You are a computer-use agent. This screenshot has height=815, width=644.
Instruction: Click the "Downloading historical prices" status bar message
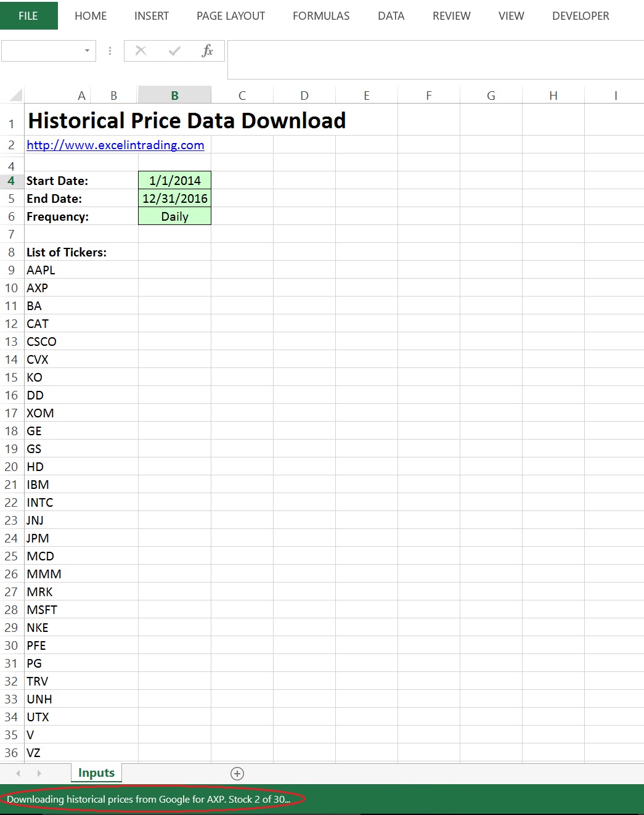point(149,800)
